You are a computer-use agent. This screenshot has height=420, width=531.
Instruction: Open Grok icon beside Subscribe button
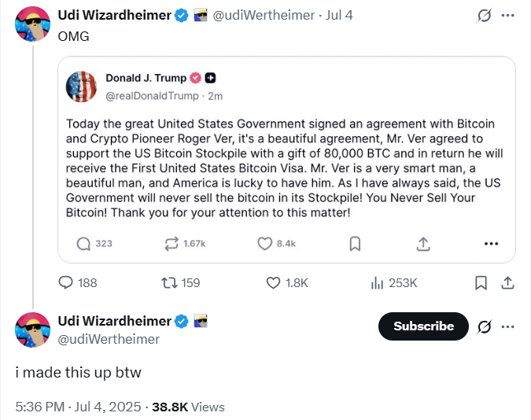click(x=485, y=326)
